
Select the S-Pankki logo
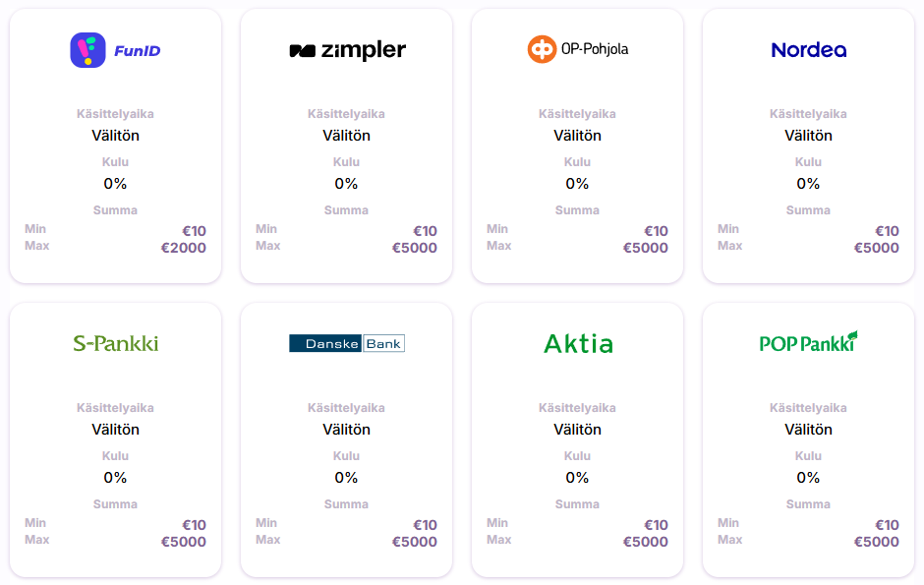116,343
